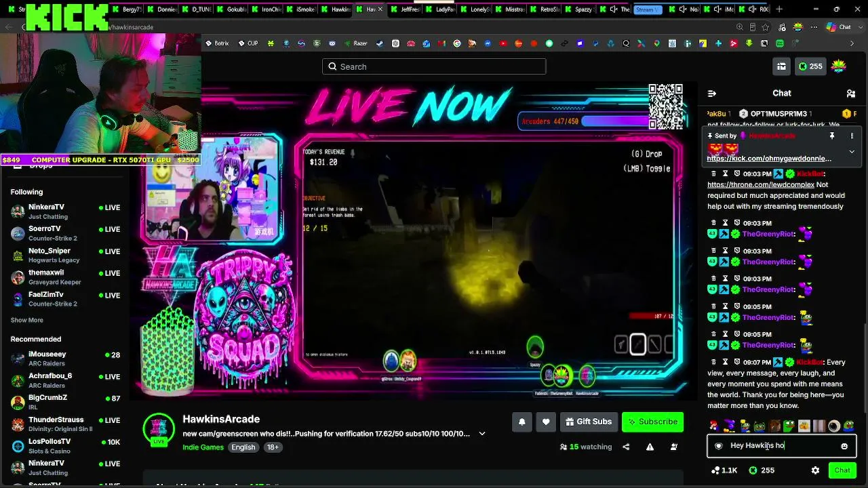The image size is (868, 488).
Task: Expand the pinned chat message
Action: tap(852, 152)
